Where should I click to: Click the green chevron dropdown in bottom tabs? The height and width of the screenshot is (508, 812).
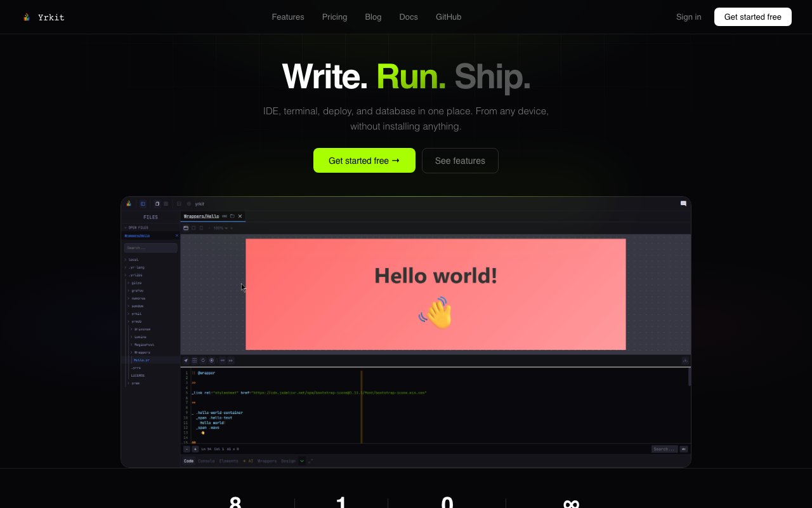302,461
